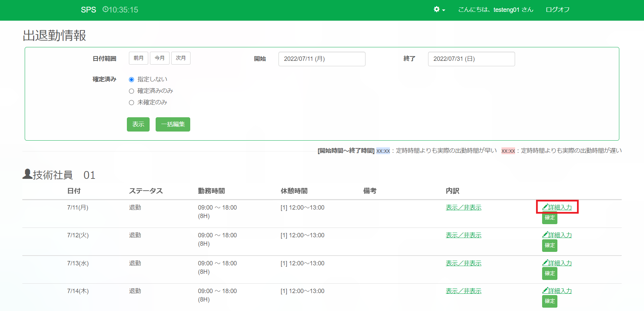644x311 pixels.
Task: Open the 終了 date field
Action: click(x=471, y=59)
